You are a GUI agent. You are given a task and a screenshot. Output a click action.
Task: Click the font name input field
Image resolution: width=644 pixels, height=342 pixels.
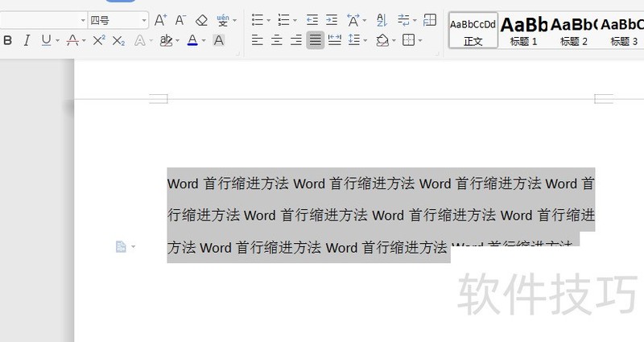pos(39,20)
